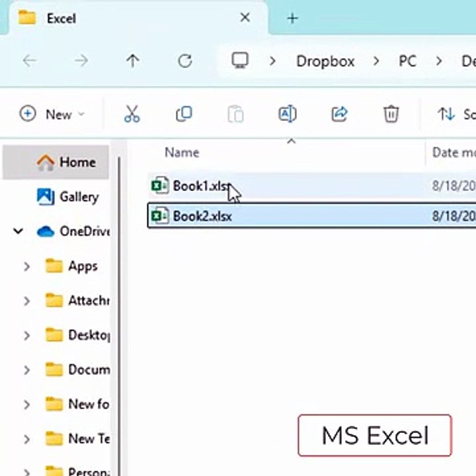This screenshot has height=476, width=476.
Task: Click the Paste clipboard icon
Action: click(235, 114)
